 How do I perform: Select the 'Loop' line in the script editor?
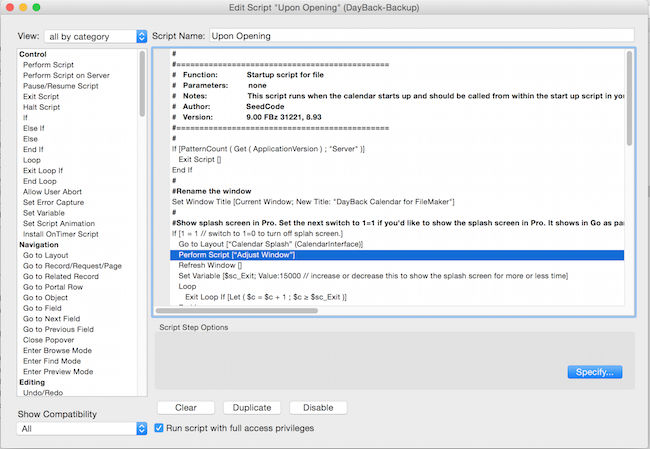tap(187, 286)
